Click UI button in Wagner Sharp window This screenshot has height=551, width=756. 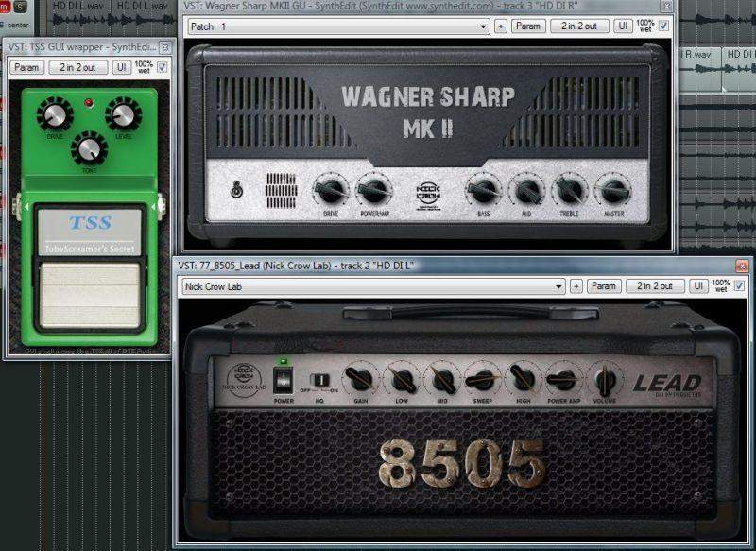(x=623, y=26)
